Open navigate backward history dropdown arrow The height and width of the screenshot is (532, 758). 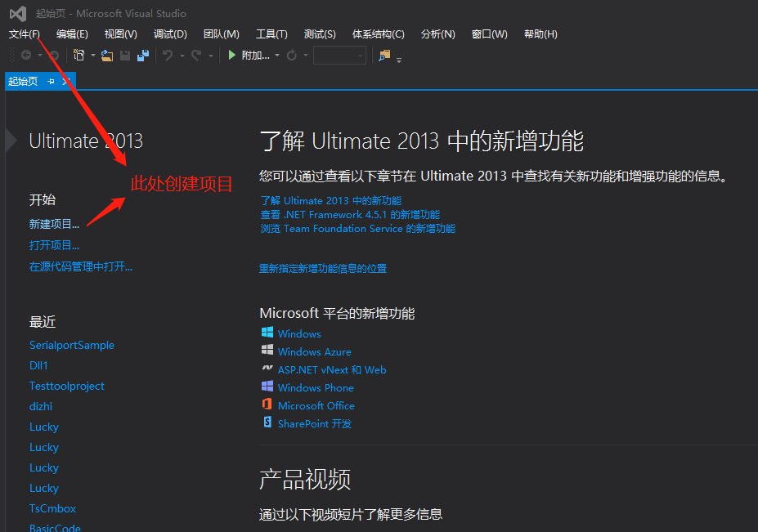point(39,56)
